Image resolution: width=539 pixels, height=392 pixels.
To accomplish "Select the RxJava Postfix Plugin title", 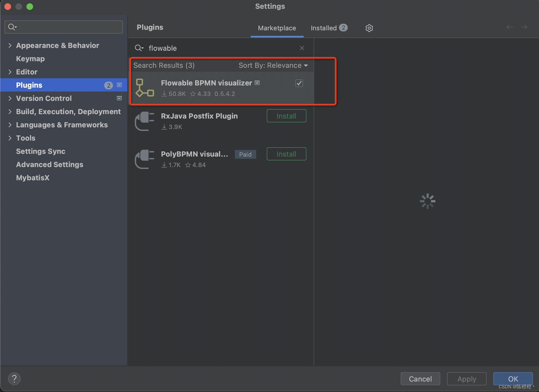I will (x=199, y=116).
